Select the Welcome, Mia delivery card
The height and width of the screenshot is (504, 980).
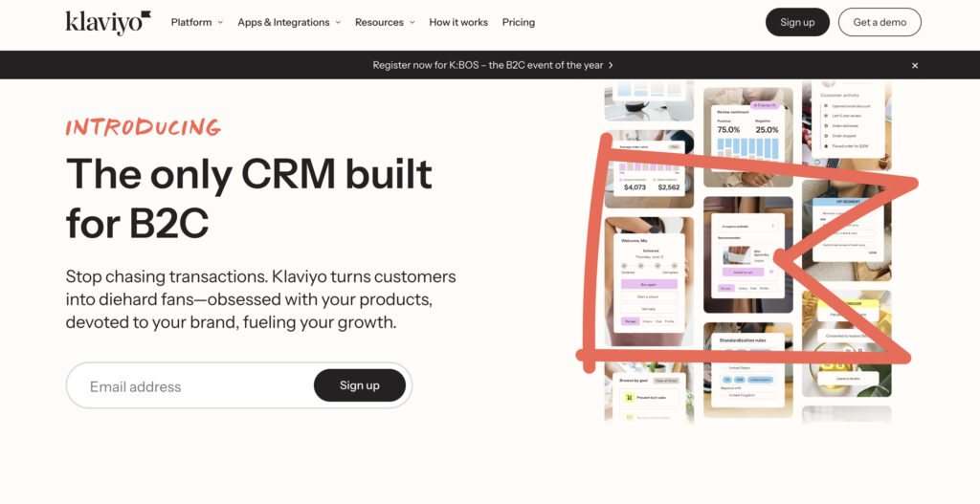[x=649, y=282]
